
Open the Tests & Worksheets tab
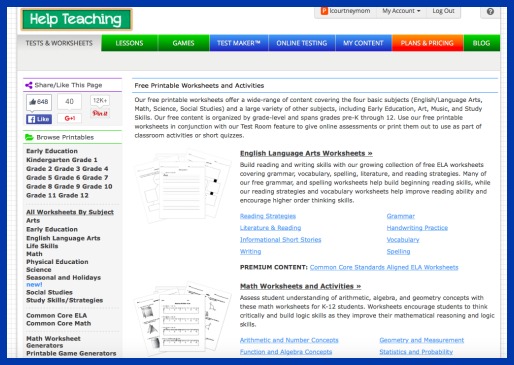point(59,43)
